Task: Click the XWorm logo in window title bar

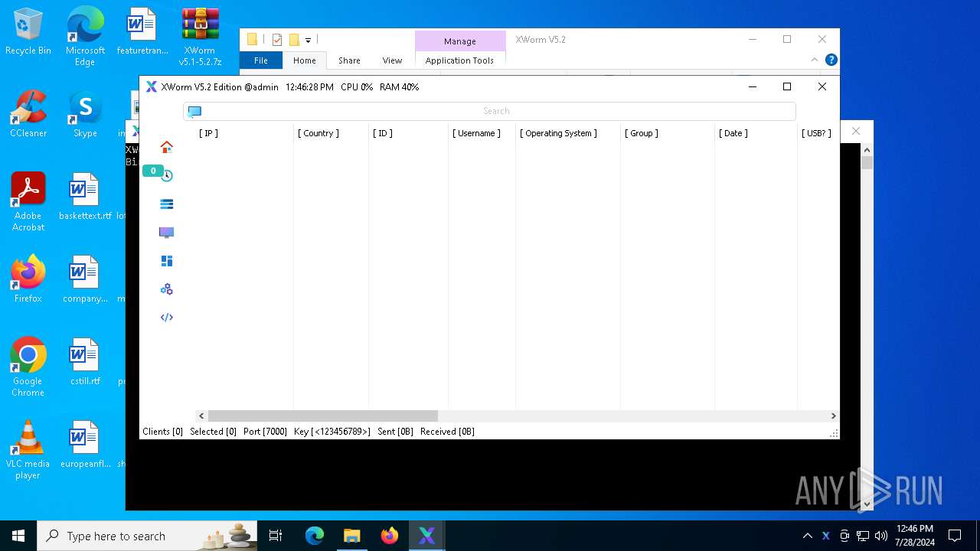Action: 151,87
